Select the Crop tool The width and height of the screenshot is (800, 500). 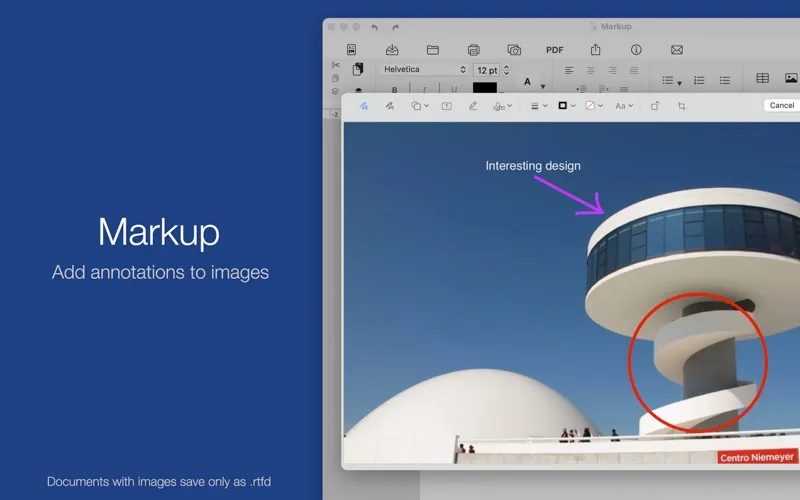tap(682, 106)
